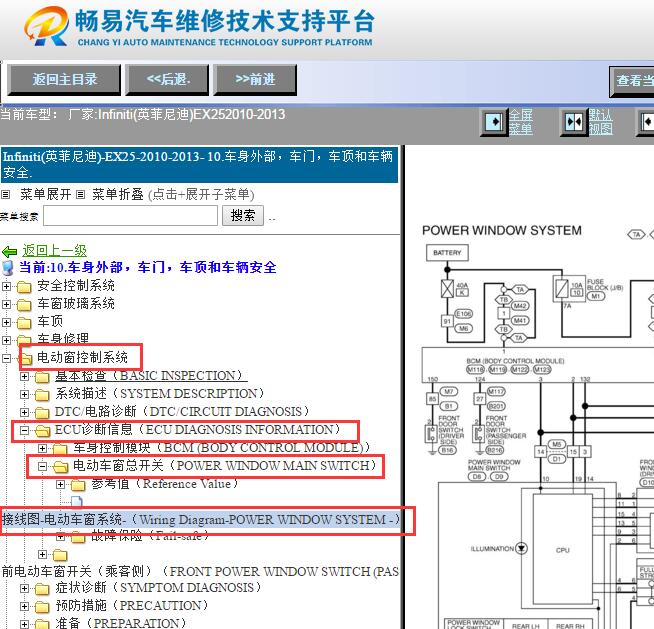Click the 全屏菜单 link

pos(521,122)
